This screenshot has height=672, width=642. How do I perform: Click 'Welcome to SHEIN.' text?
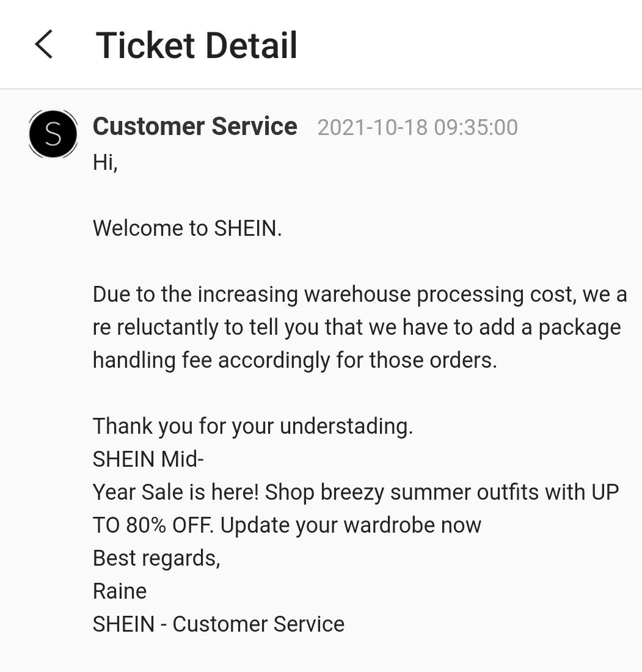coord(187,227)
